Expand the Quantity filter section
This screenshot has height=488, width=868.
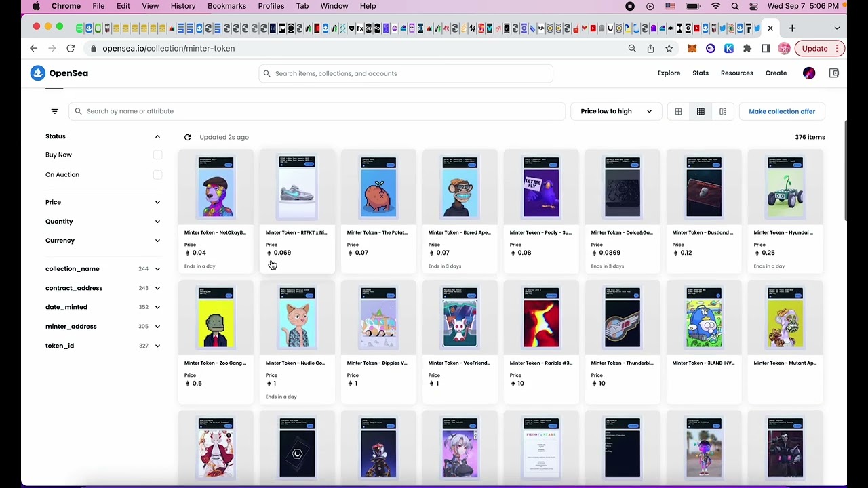[157, 221]
